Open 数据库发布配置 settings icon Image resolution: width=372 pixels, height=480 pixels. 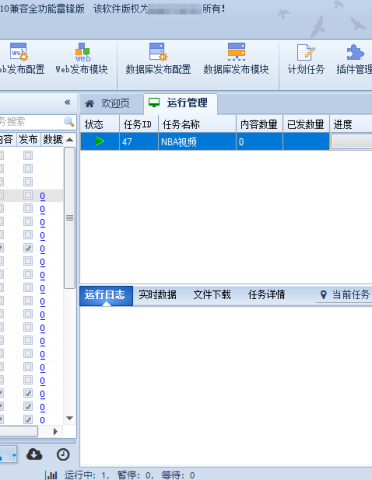coord(158,52)
